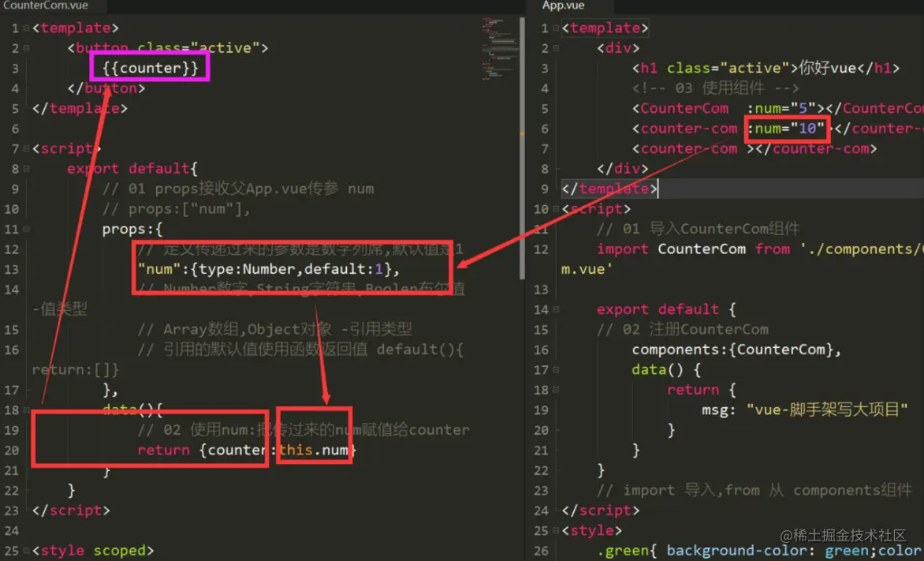Click "this.num" in the return statement
The height and width of the screenshot is (561, 924).
point(314,450)
